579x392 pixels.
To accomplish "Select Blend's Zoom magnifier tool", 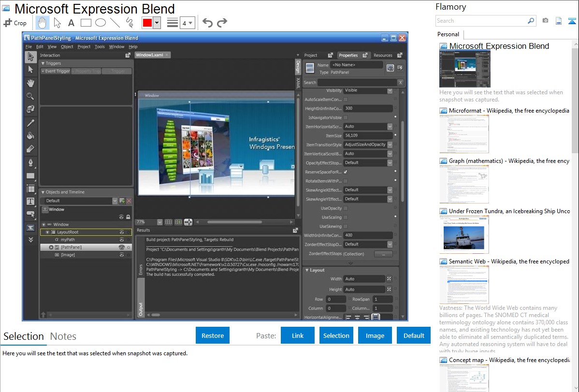I will [30, 97].
